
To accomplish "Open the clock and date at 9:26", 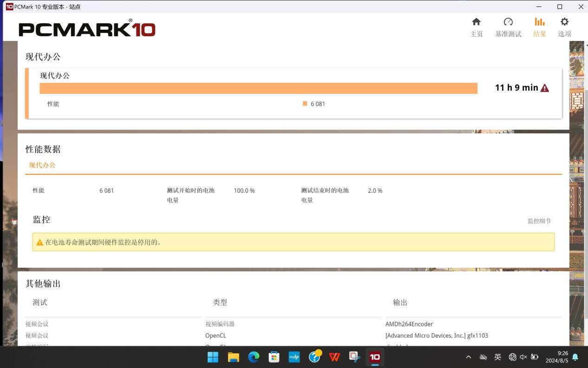I will (x=557, y=357).
